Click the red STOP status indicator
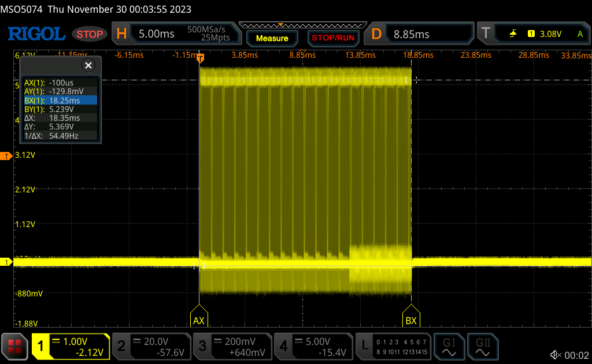Screen dimensions: 592x364 click(90, 34)
